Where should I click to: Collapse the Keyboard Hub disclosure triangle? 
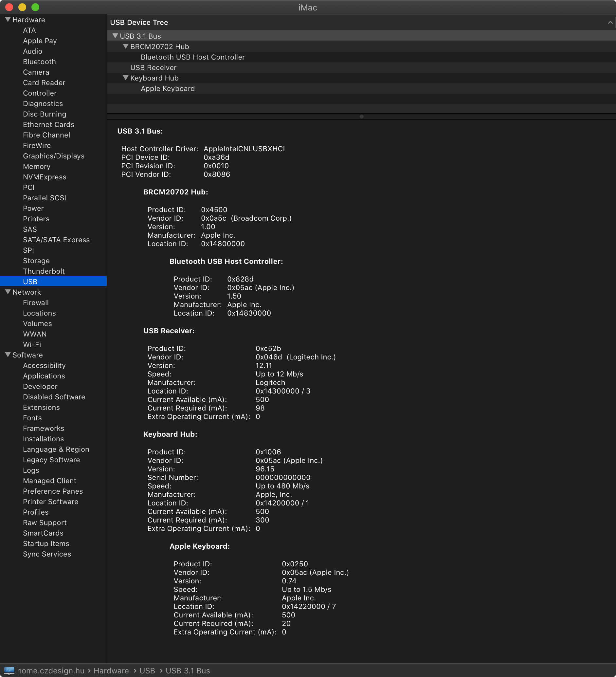click(x=126, y=78)
